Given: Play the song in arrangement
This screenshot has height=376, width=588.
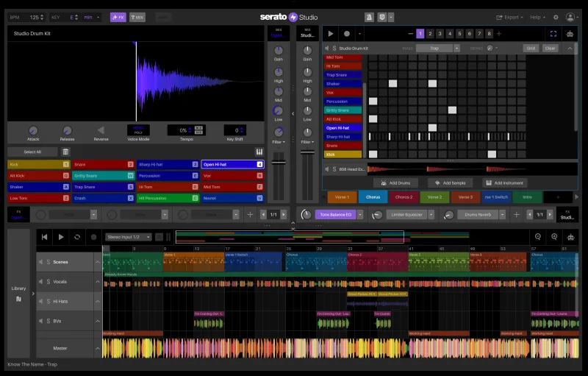Looking at the screenshot, I should pyautogui.click(x=61, y=237).
